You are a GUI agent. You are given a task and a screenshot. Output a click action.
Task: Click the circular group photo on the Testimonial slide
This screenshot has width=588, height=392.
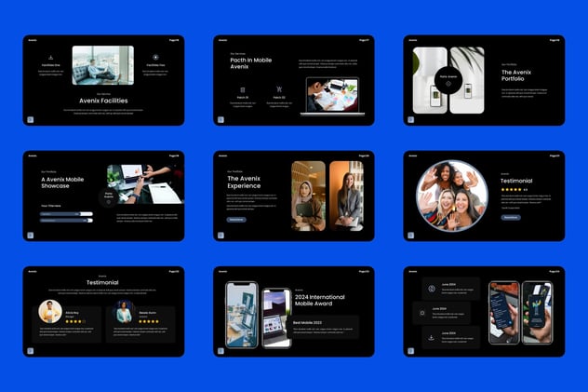(452, 196)
